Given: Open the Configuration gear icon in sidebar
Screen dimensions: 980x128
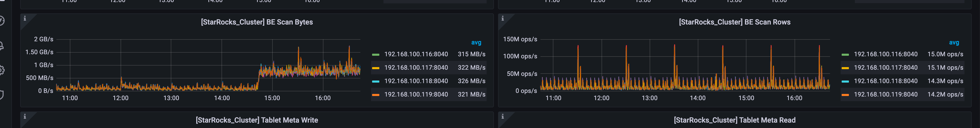Looking at the screenshot, I should point(2,70).
